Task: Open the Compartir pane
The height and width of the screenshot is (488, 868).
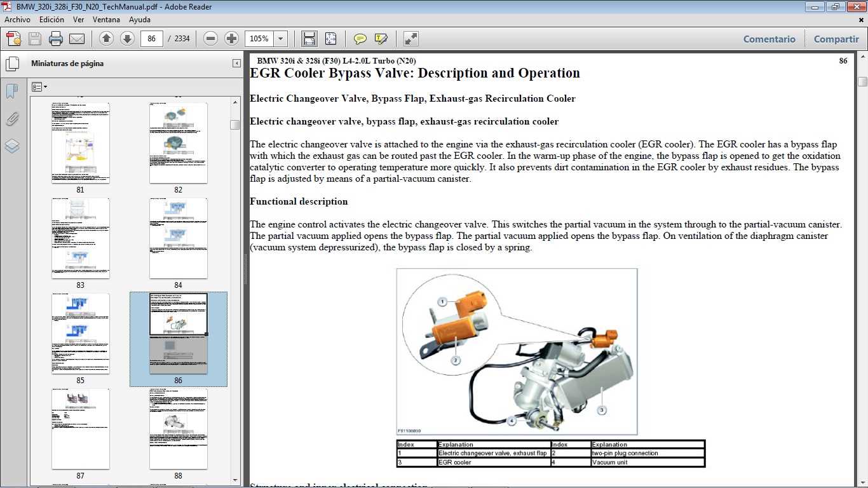Action: (836, 39)
